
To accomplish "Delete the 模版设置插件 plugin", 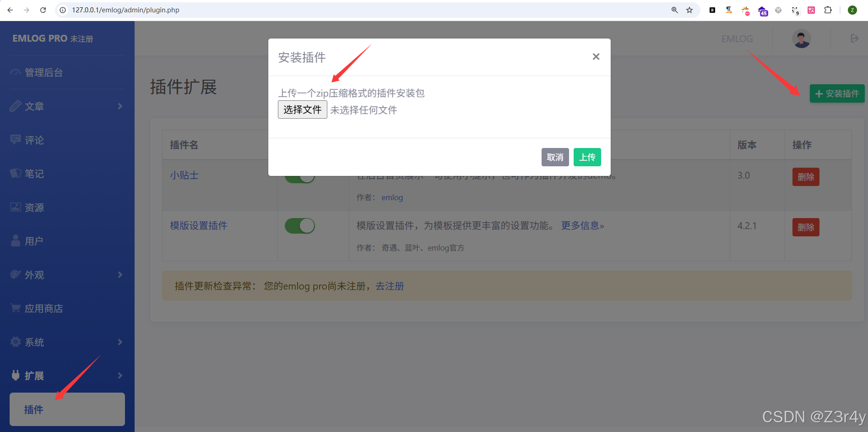I will click(x=806, y=227).
